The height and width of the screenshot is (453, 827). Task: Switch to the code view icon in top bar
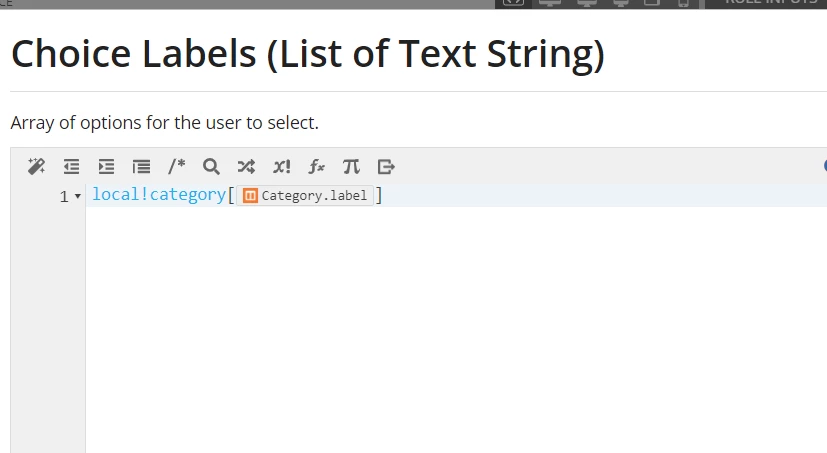[513, 3]
